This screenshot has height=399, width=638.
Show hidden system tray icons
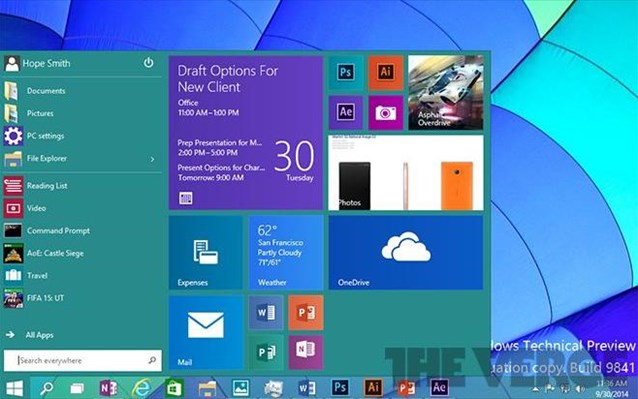pyautogui.click(x=536, y=389)
